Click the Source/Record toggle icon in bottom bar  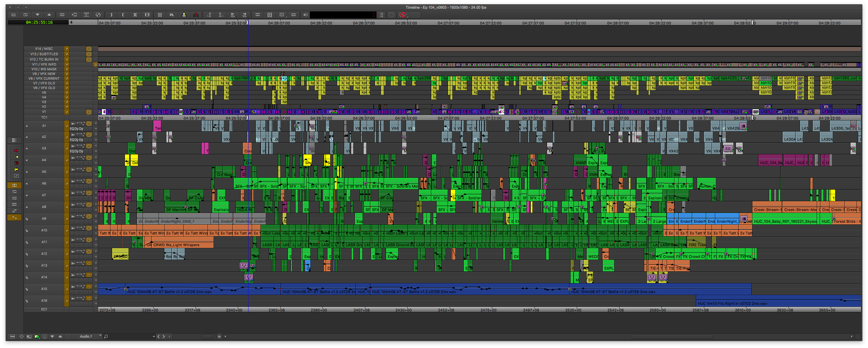(29, 336)
